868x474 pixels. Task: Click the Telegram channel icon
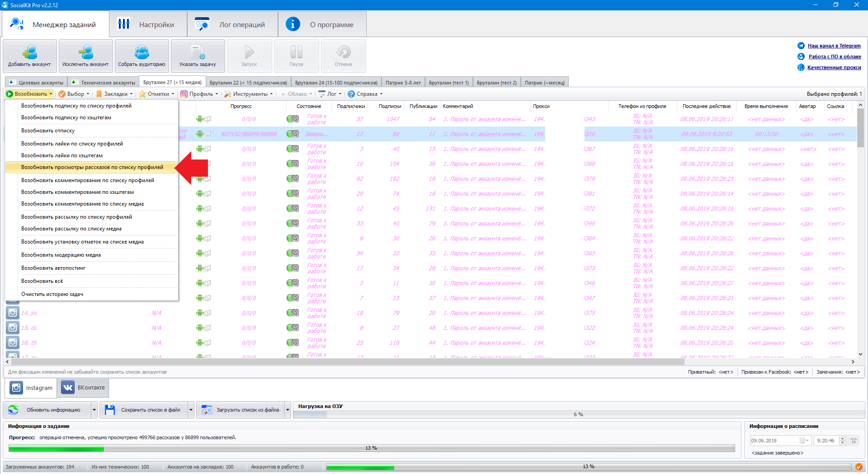coord(801,46)
